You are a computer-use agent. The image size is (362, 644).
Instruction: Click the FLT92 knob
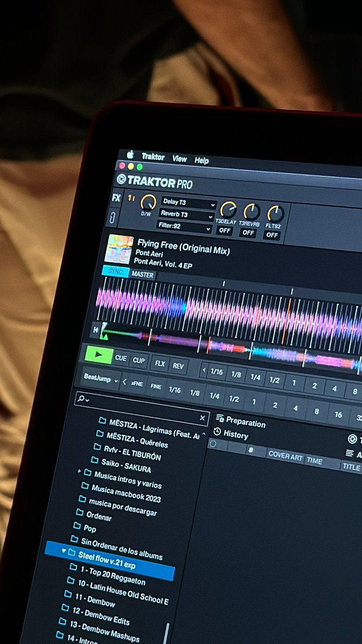(276, 215)
